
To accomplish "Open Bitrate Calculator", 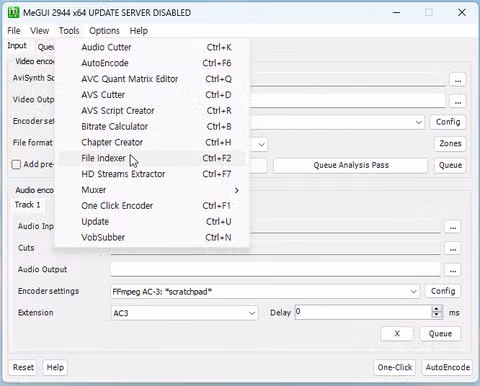I will click(x=152, y=126).
